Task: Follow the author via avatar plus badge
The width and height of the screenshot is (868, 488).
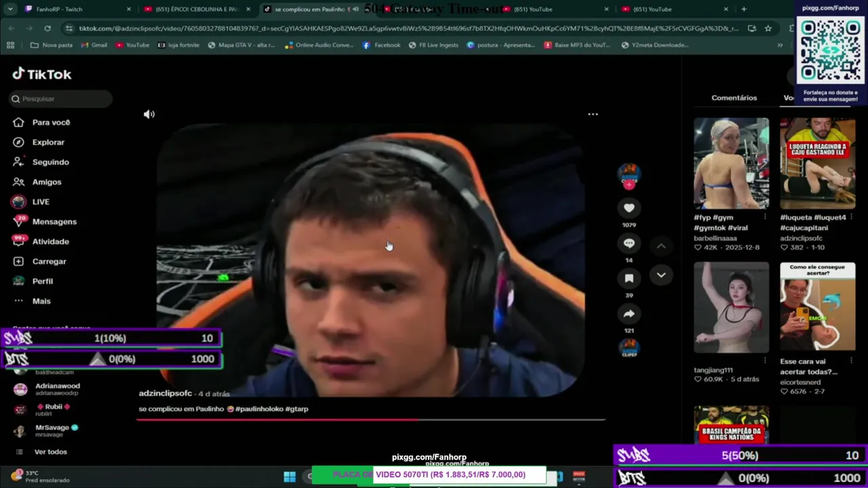Action: (629, 184)
